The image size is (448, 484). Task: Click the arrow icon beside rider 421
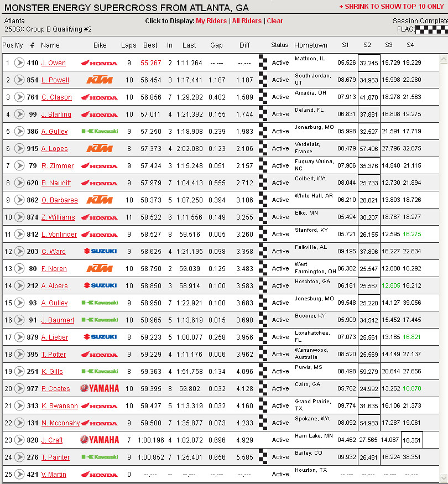pos(19,474)
